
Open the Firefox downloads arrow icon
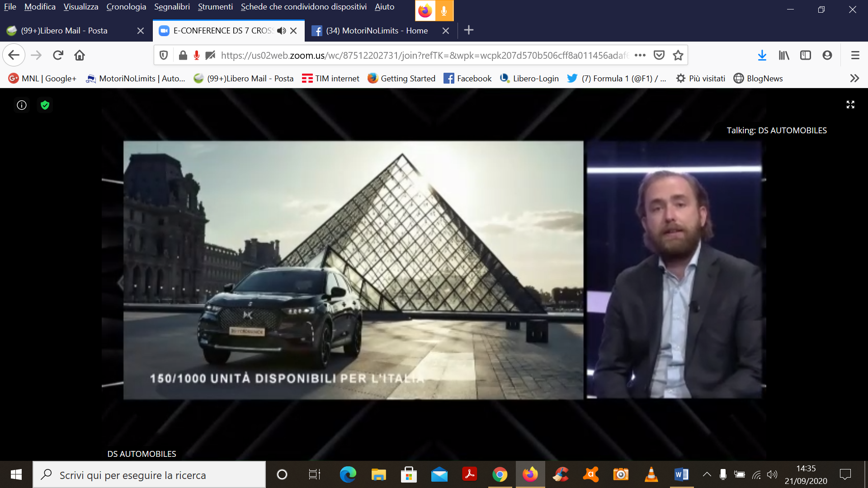(x=762, y=55)
